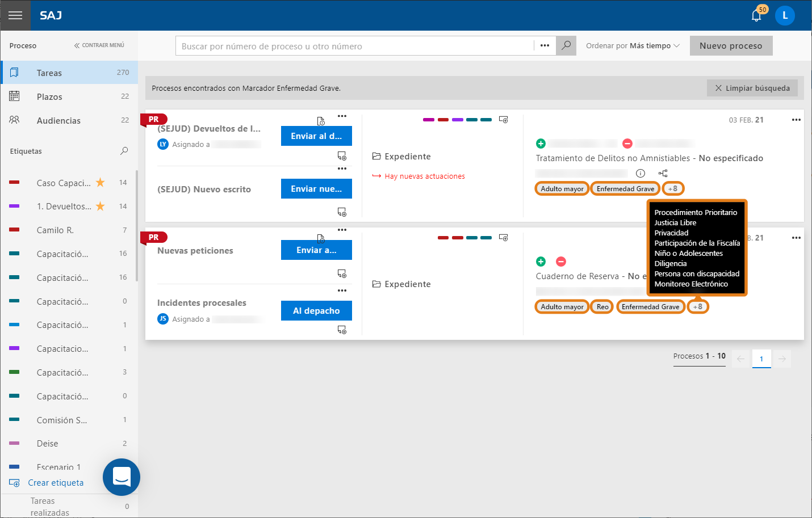The image size is (812, 518).
Task: Click Enviar a... button for Nuevas peticiones
Action: (316, 250)
